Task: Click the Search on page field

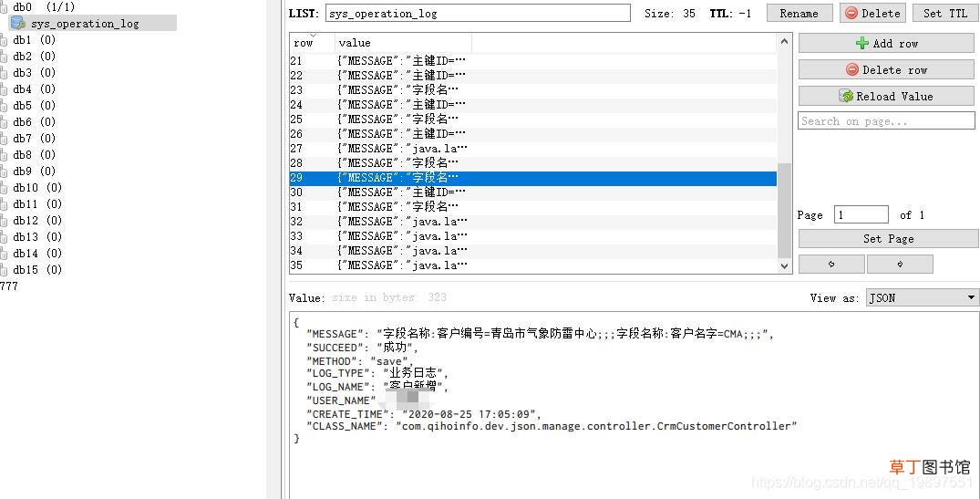Action: coord(886,120)
